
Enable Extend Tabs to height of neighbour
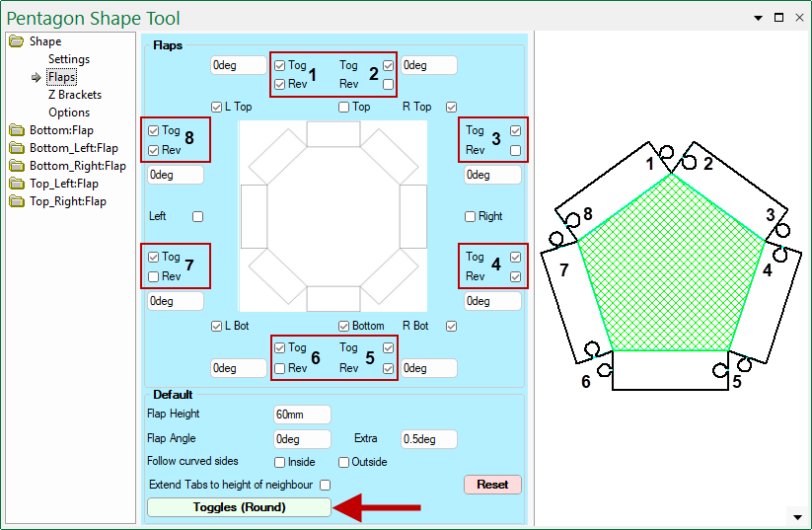click(325, 485)
